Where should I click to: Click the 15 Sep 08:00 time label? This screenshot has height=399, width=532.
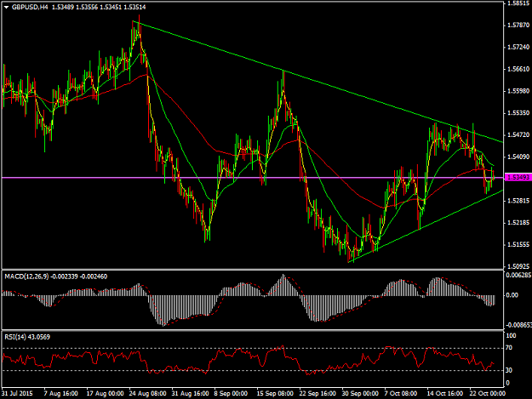(x=275, y=394)
